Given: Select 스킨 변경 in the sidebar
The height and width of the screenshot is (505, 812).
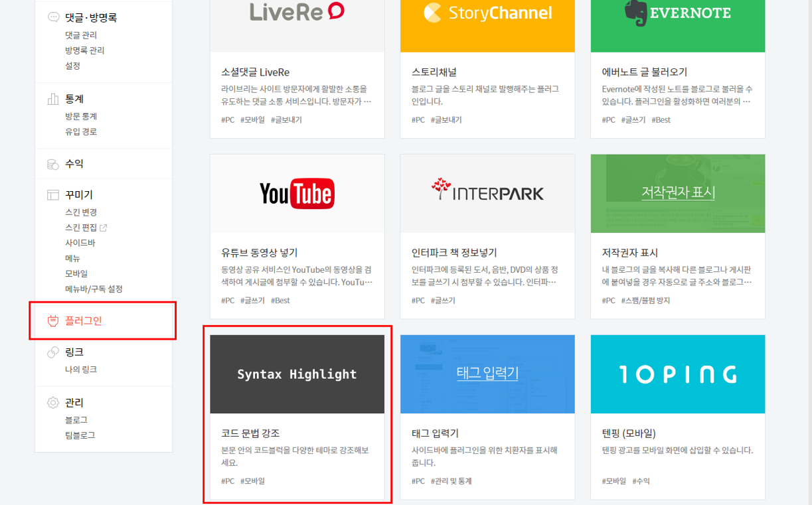Looking at the screenshot, I should click(81, 212).
